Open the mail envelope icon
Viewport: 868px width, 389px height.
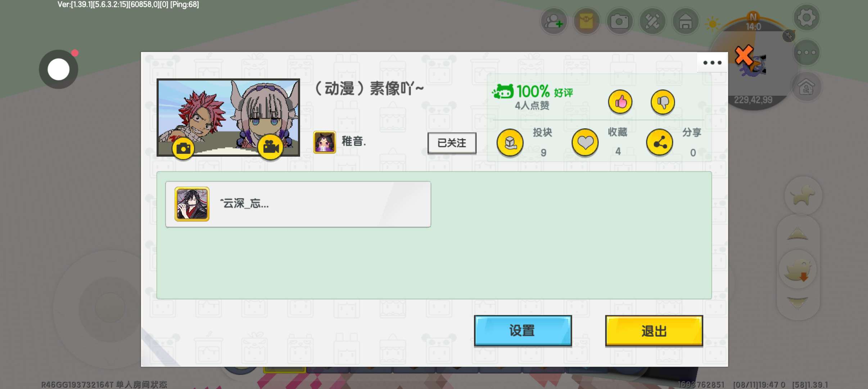pos(586,21)
